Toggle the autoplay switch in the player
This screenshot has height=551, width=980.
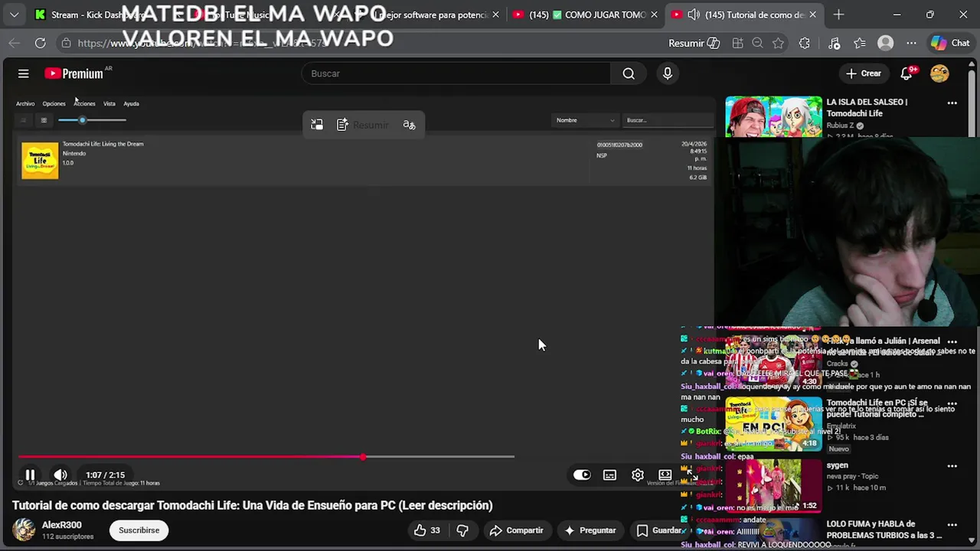[x=582, y=475]
